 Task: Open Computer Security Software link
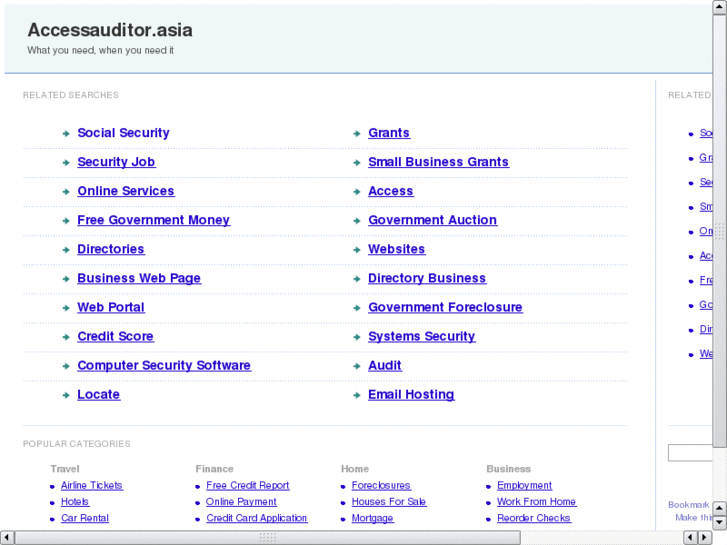[x=164, y=365]
